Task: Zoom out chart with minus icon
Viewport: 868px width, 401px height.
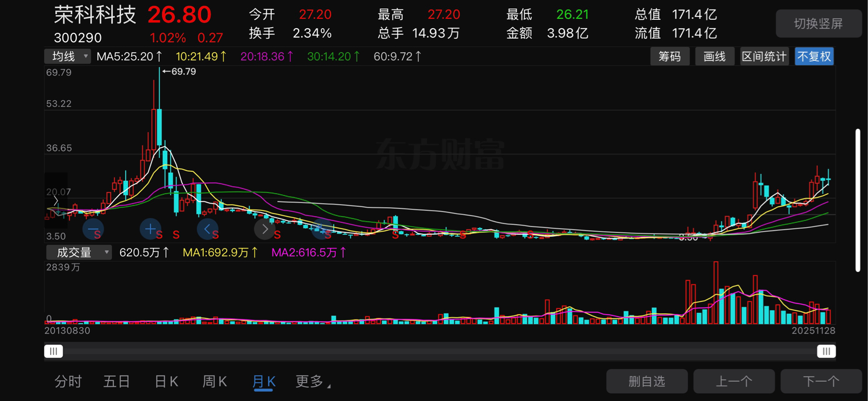Action: pyautogui.click(x=93, y=229)
